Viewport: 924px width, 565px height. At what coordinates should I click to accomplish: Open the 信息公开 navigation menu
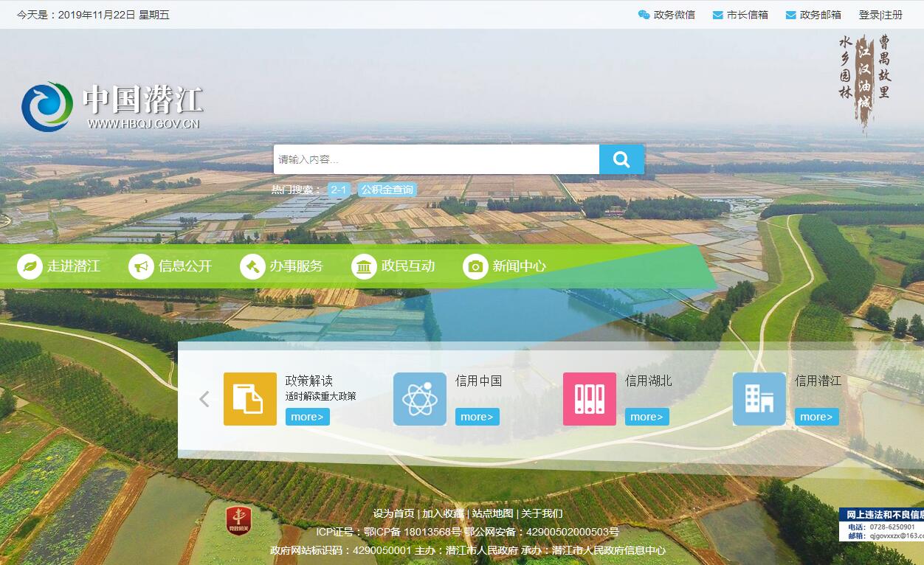pyautogui.click(x=171, y=266)
